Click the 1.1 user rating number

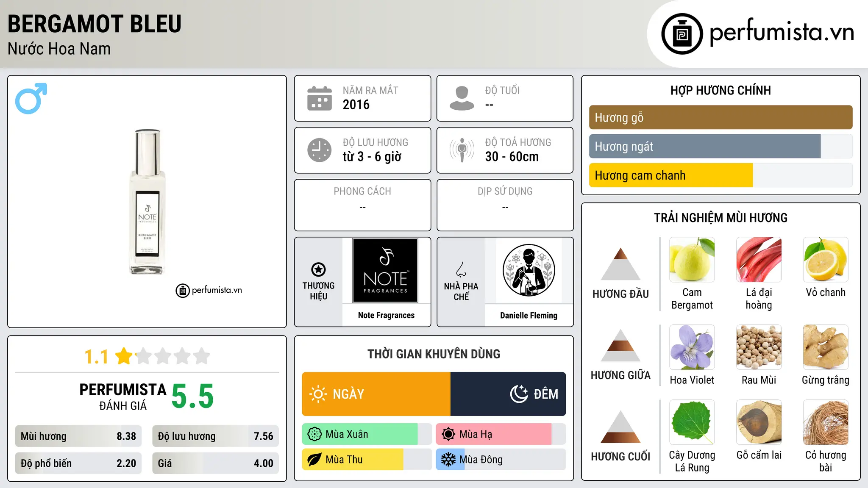click(x=96, y=357)
